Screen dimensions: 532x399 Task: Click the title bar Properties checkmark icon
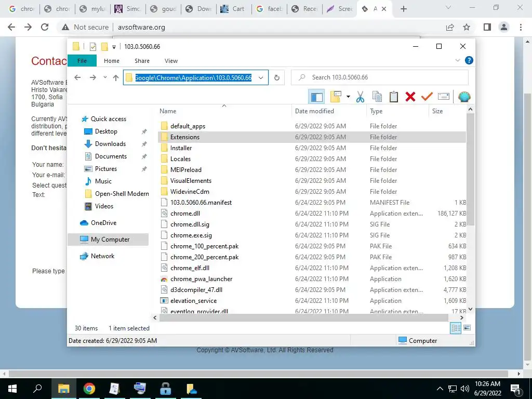tap(92, 47)
